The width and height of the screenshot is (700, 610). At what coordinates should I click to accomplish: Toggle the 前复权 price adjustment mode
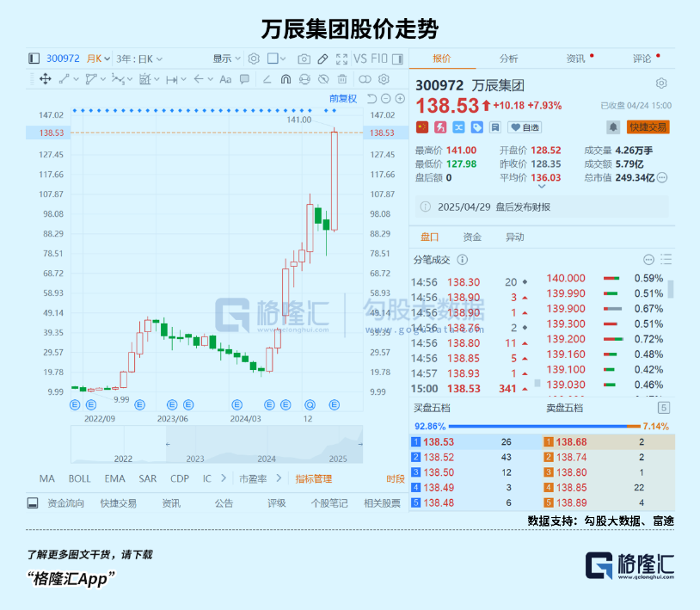(342, 101)
